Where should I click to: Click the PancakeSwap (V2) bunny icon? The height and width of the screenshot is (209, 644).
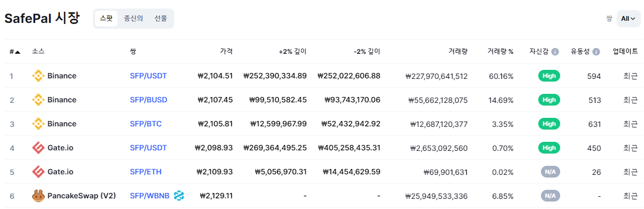(x=38, y=196)
